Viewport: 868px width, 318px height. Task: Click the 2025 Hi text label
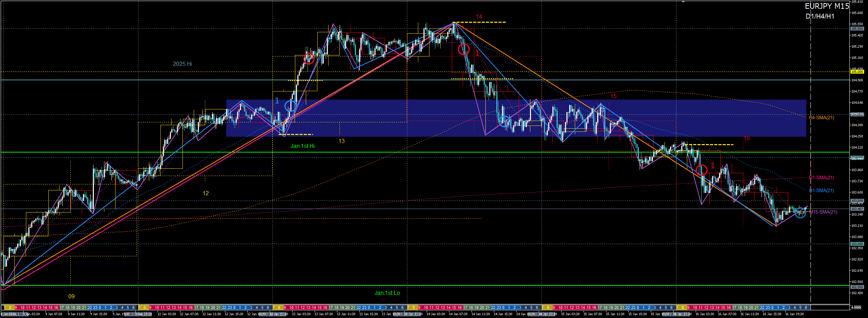coord(182,64)
